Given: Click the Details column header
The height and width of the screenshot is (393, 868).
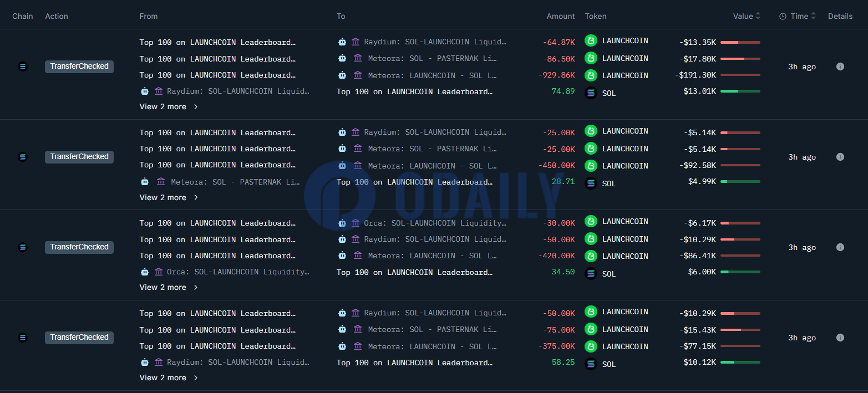Looking at the screenshot, I should pos(840,16).
